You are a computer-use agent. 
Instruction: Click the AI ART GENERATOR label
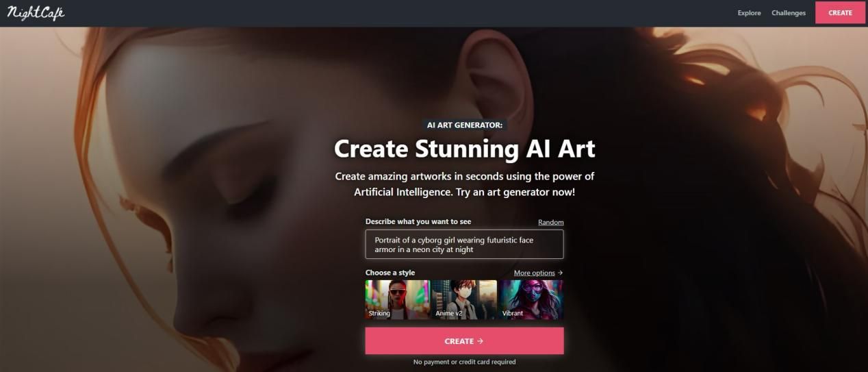click(465, 125)
